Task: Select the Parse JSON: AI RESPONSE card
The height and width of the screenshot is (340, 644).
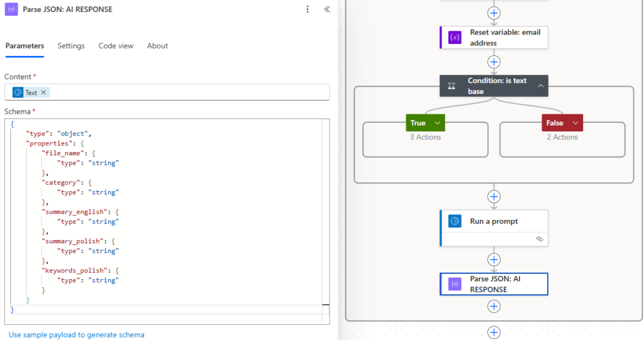Action: tap(494, 283)
